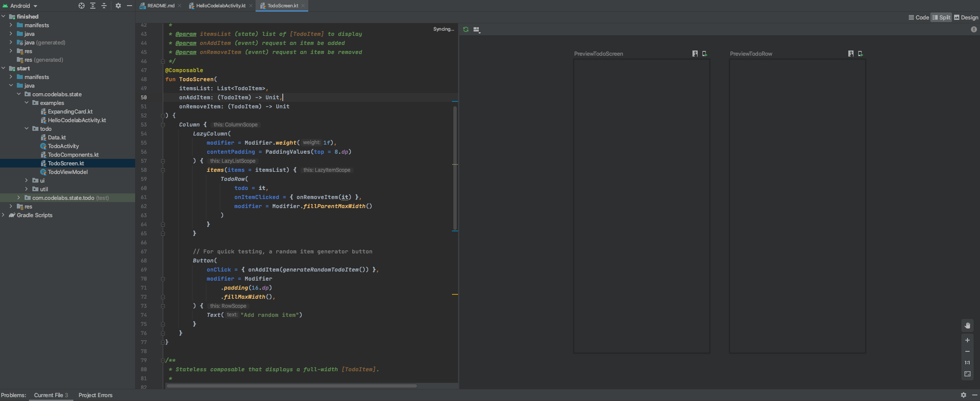The height and width of the screenshot is (401, 980).
Task: Click the green preview refresh icon
Action: pyautogui.click(x=466, y=29)
